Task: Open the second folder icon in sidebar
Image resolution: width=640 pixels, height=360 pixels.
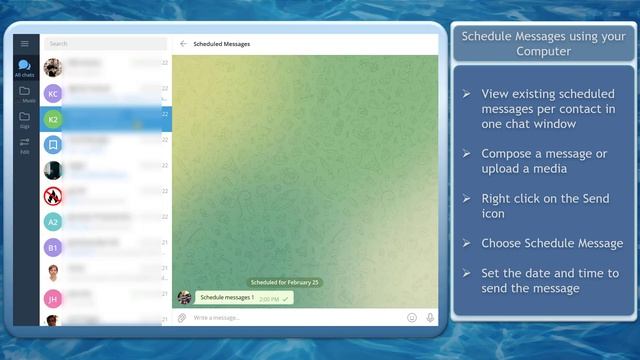Action: [x=24, y=94]
